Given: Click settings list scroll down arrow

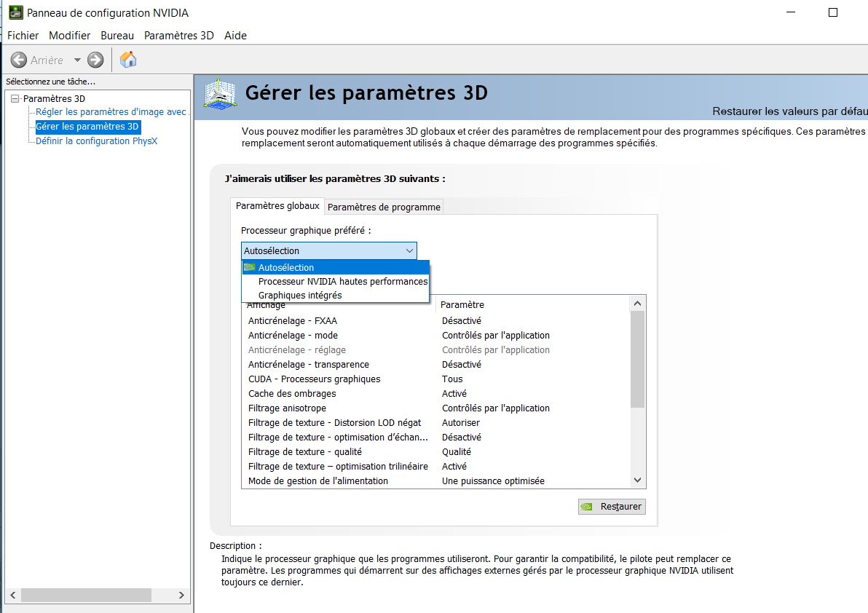Looking at the screenshot, I should pos(637,480).
